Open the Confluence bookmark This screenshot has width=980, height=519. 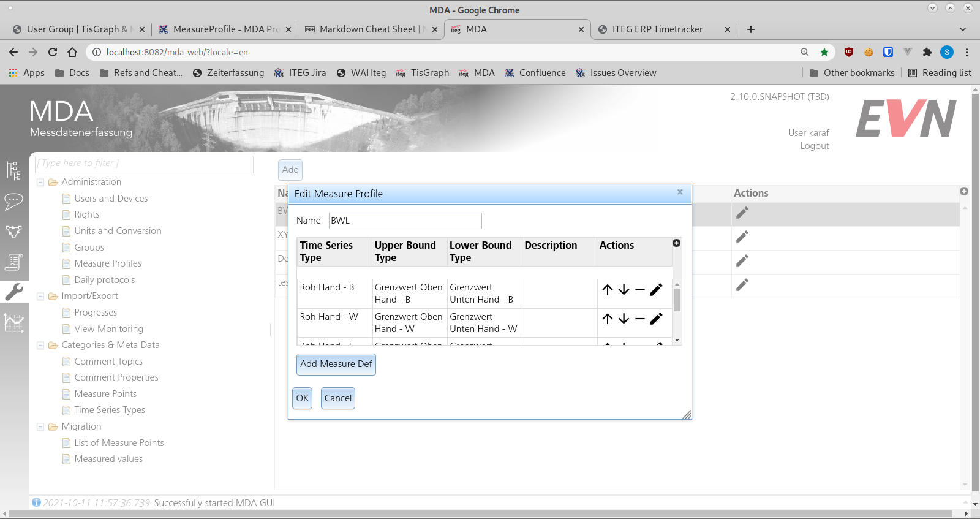[535, 72]
